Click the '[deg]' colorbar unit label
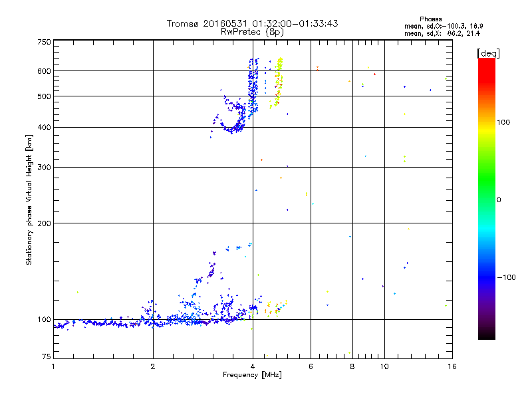Viewport: 532px width, 399px height. click(488, 53)
